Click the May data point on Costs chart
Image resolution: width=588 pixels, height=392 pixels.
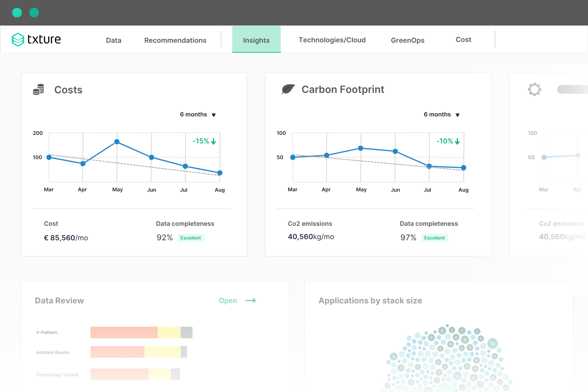point(117,142)
